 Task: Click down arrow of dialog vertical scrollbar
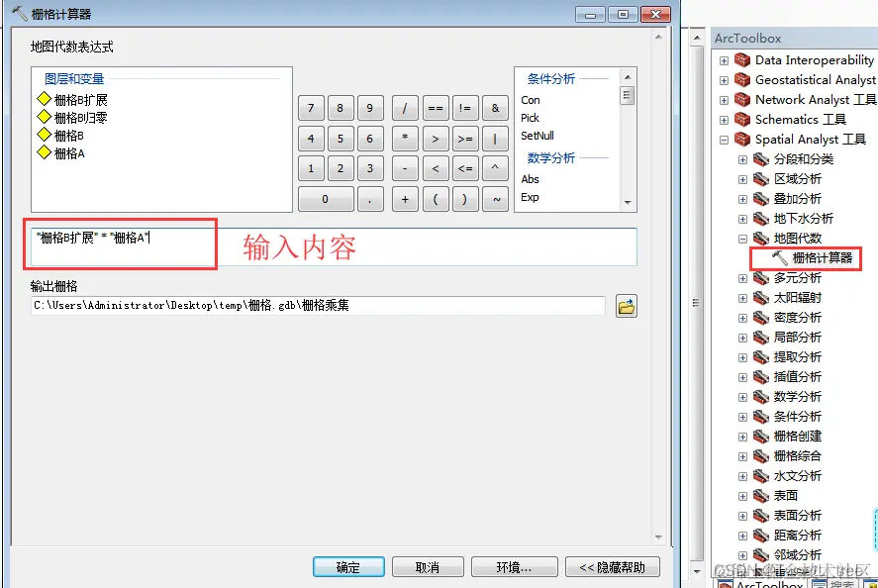click(x=658, y=538)
